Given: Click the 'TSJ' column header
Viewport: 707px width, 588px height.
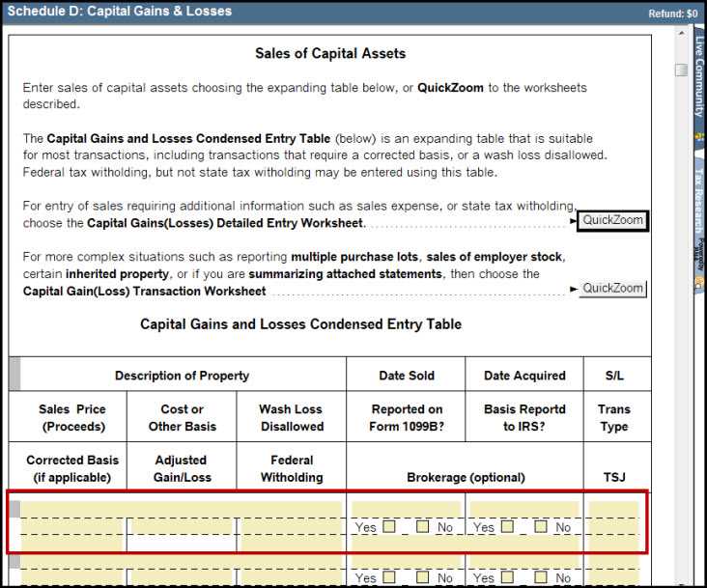Looking at the screenshot, I should click(x=614, y=477).
